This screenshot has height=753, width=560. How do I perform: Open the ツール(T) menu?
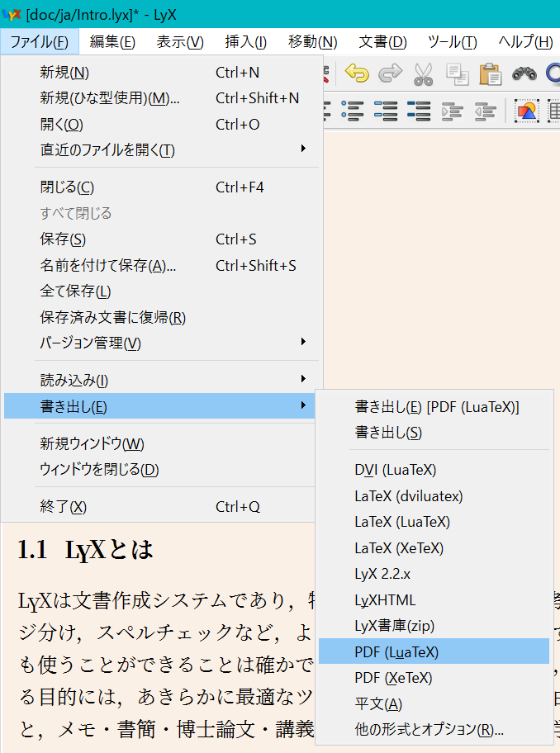[453, 42]
